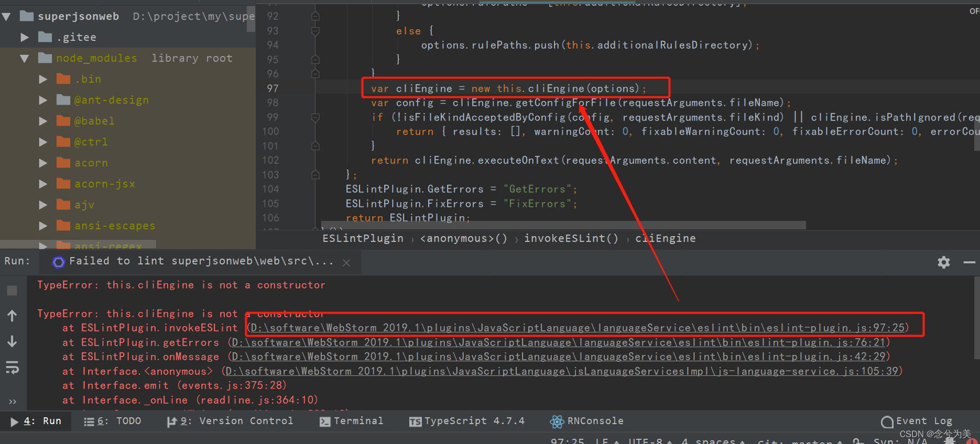Expand the @ant-design folder
Screen dimensions: 980x444
pyautogui.click(x=43, y=100)
